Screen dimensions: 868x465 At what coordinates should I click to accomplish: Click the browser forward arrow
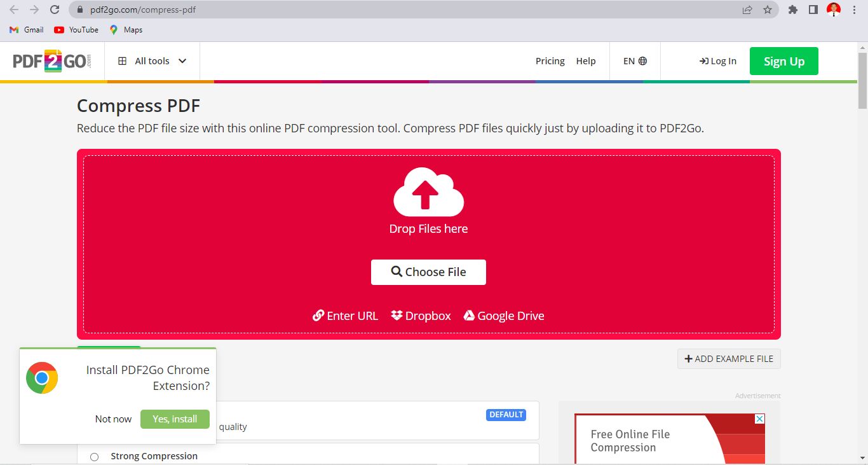click(x=34, y=10)
